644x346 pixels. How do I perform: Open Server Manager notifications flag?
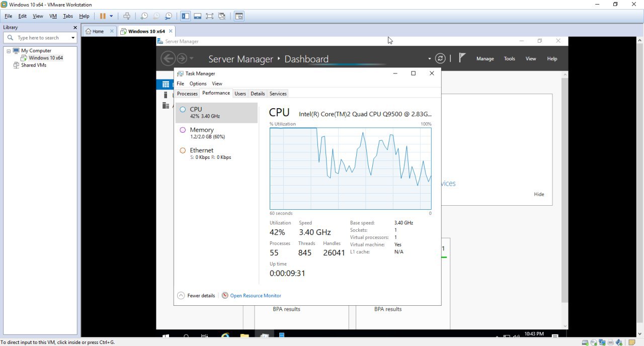462,58
